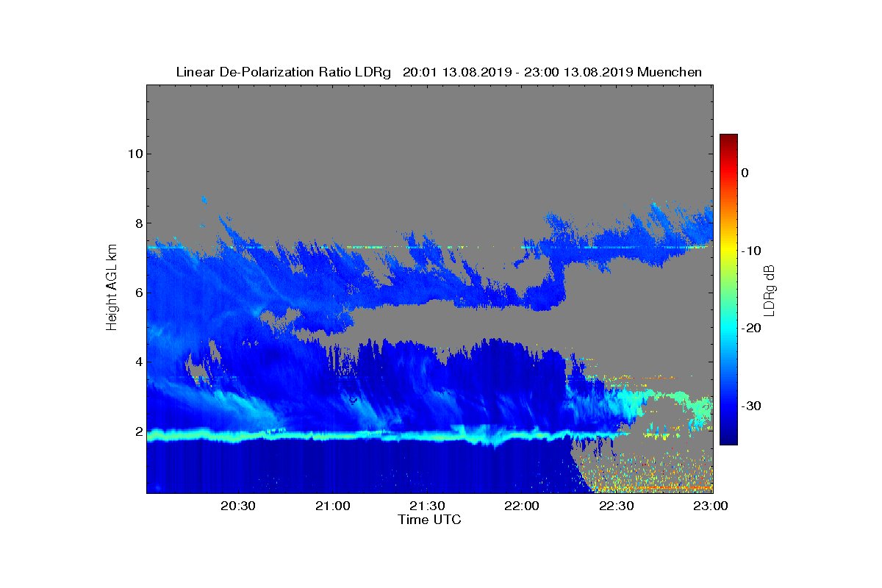The width and height of the screenshot is (882, 588).
Task: Click the 23:00 time axis label
Action: (711, 506)
